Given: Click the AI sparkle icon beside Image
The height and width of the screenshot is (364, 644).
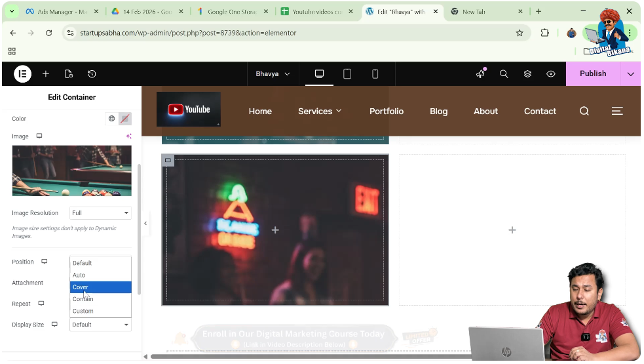Looking at the screenshot, I should tap(128, 136).
